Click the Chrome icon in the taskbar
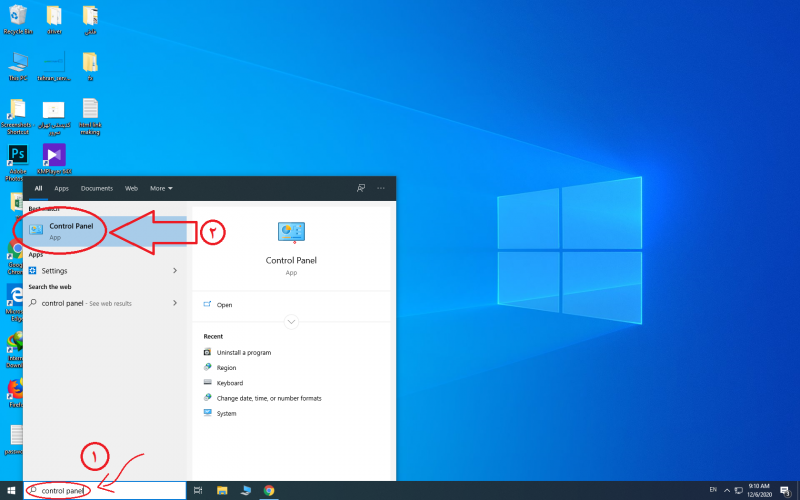Image resolution: width=800 pixels, height=500 pixels. pyautogui.click(x=269, y=490)
